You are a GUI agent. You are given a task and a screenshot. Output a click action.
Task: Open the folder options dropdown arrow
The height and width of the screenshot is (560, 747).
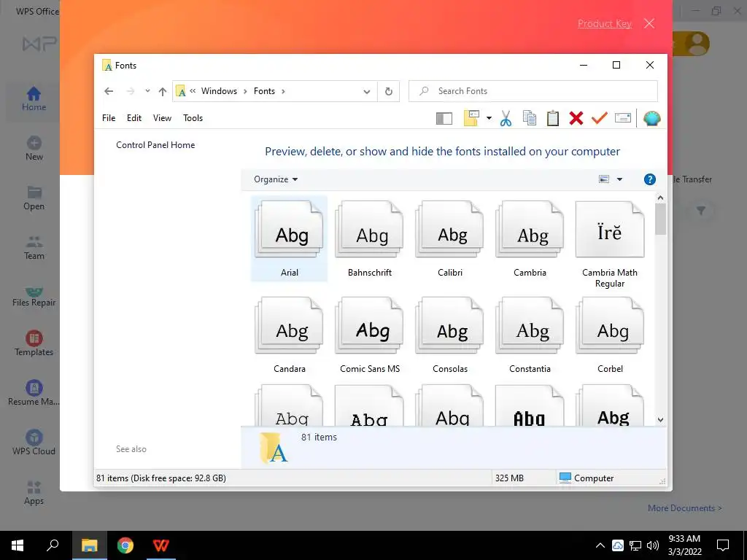tap(489, 118)
